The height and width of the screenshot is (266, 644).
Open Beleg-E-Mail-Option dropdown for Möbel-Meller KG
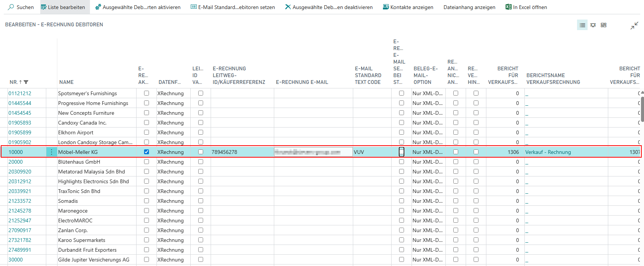[x=428, y=152]
